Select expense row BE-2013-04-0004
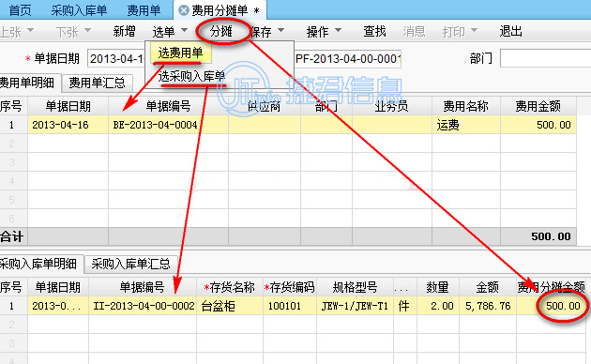 288,125
